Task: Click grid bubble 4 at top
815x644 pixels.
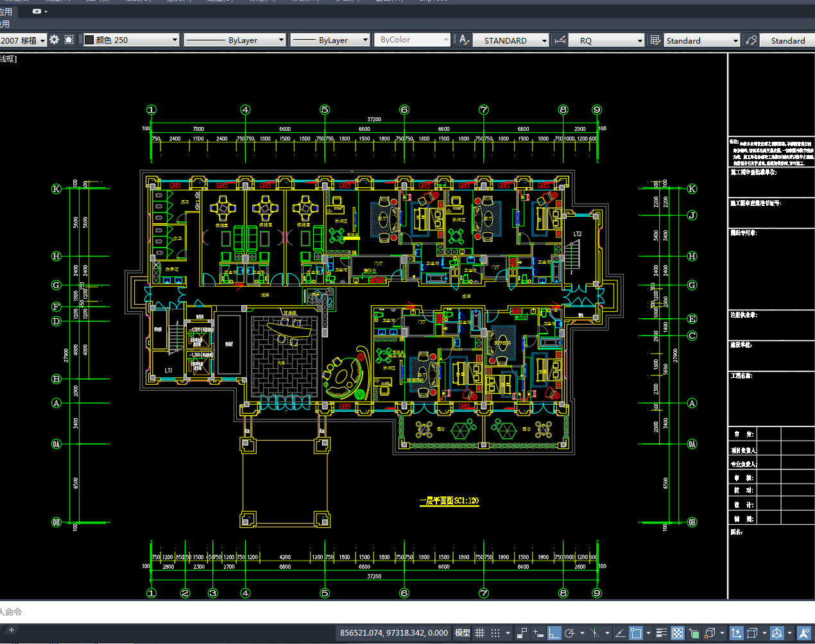Action: pos(245,110)
